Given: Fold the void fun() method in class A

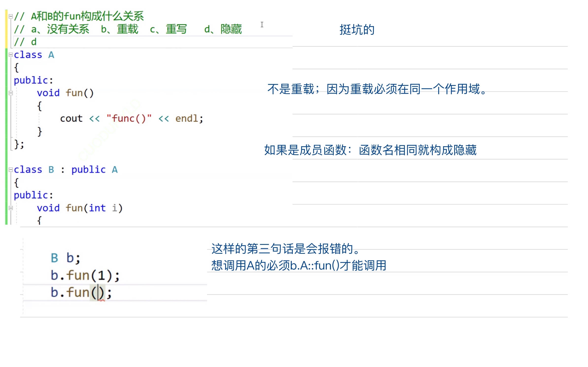Looking at the screenshot, I should 11,93.
